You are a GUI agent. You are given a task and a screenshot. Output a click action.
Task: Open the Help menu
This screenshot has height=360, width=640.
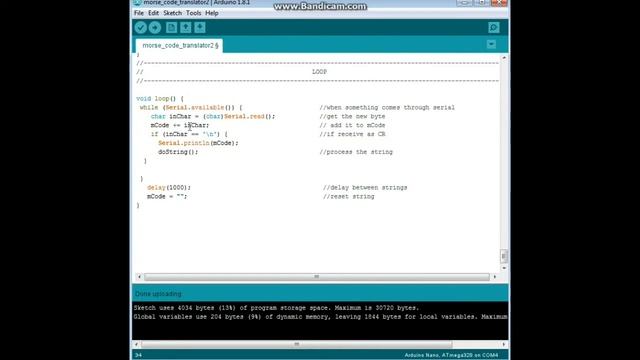(212, 13)
